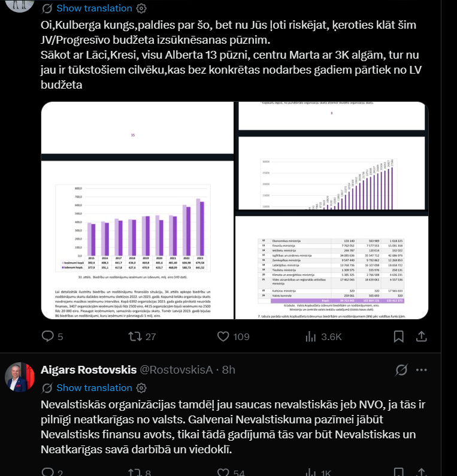Share the first tweet via upload icon
This screenshot has width=457, height=476.
pos(422,336)
